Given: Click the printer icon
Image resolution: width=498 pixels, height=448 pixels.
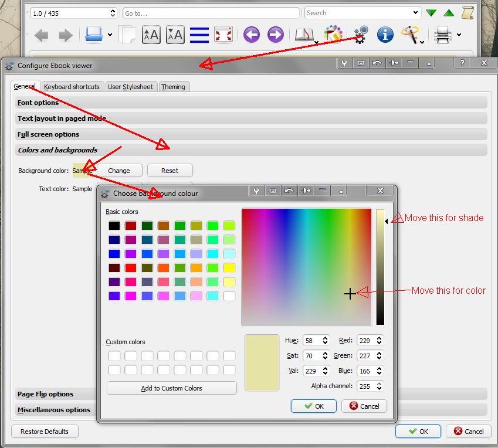Looking at the screenshot, I should [x=443, y=35].
